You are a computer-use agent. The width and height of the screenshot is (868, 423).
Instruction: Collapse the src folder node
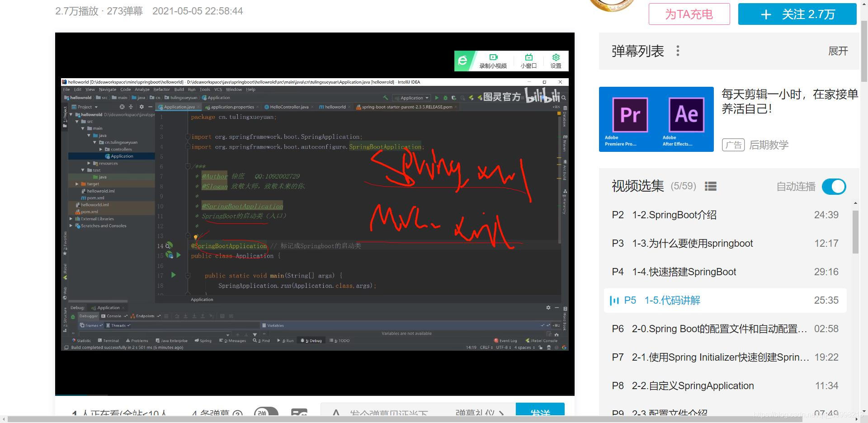tap(77, 122)
